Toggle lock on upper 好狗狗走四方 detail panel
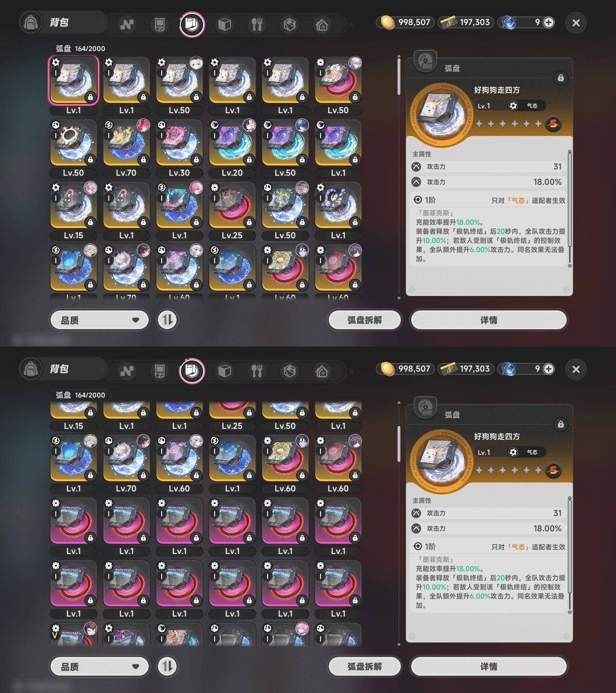 [560, 78]
